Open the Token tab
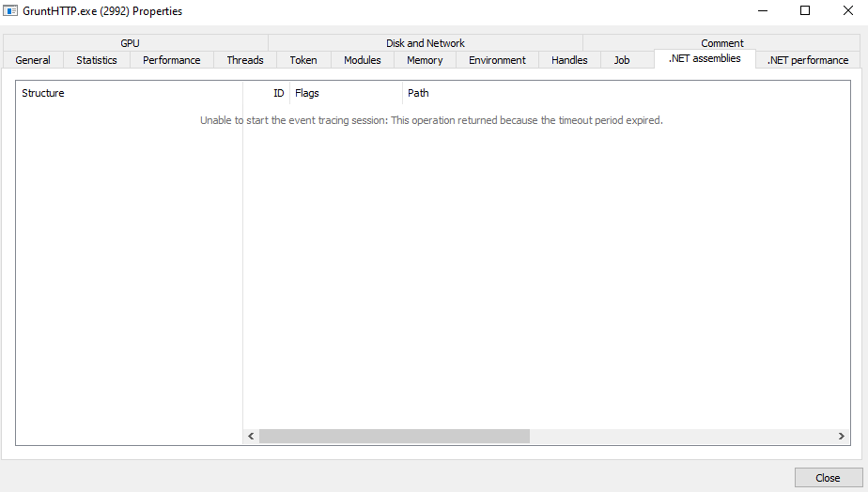868x492 pixels. pos(303,60)
